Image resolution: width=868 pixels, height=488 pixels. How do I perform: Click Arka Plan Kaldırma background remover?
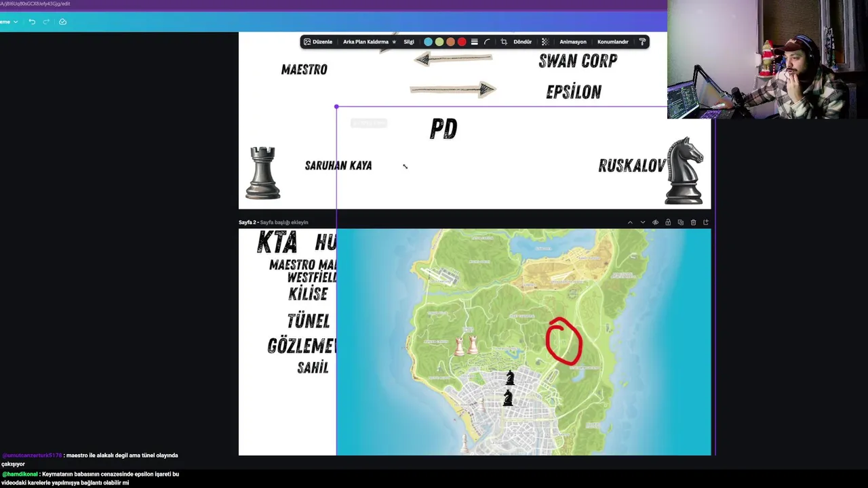click(370, 42)
